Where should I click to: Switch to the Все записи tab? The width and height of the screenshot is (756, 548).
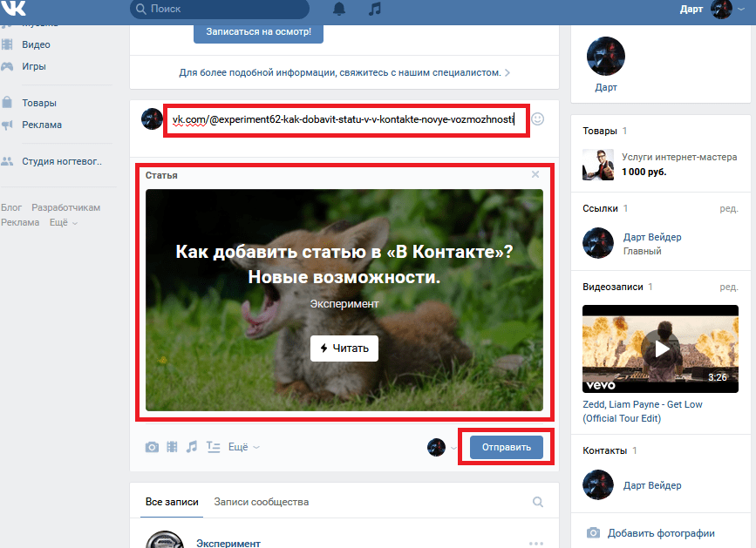(172, 502)
